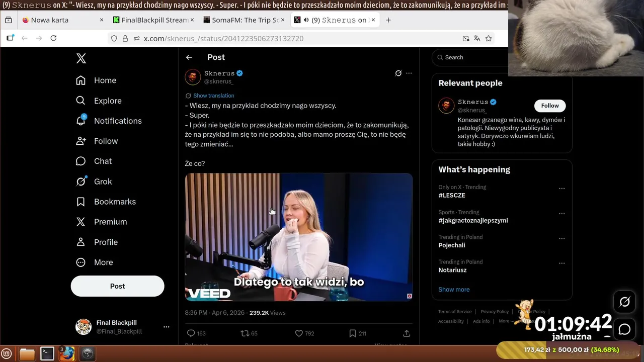Open #LESCZE trending topic
The width and height of the screenshot is (644, 362).
[452, 196]
